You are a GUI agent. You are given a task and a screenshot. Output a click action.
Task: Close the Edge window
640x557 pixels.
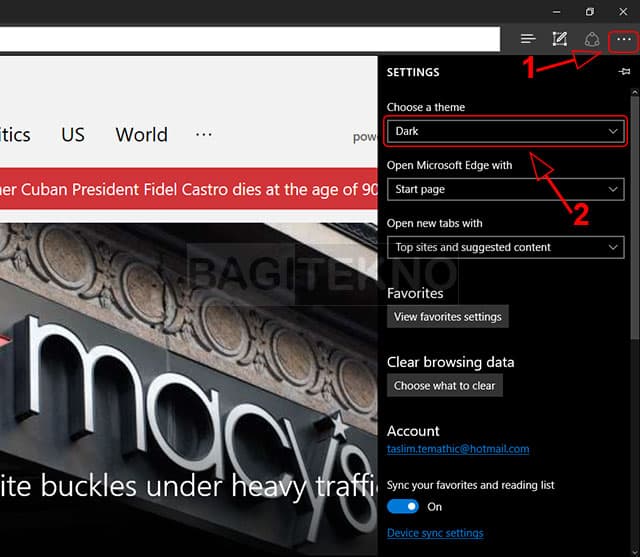click(623, 12)
